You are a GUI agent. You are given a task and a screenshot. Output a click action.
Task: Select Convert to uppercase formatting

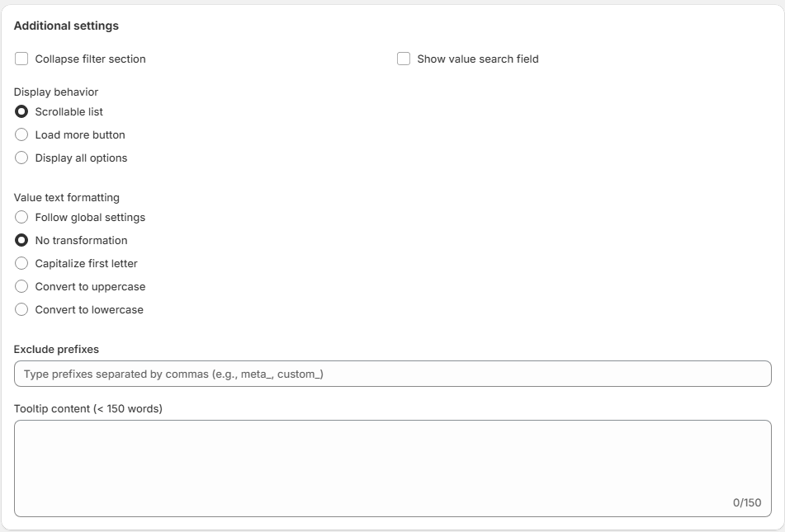[21, 287]
